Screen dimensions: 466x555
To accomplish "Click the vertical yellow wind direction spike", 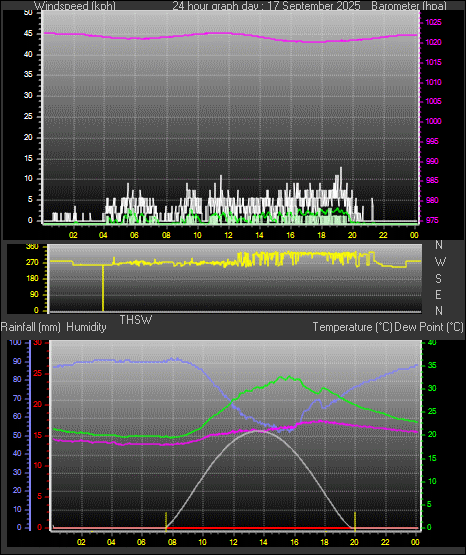I will click(x=103, y=288).
